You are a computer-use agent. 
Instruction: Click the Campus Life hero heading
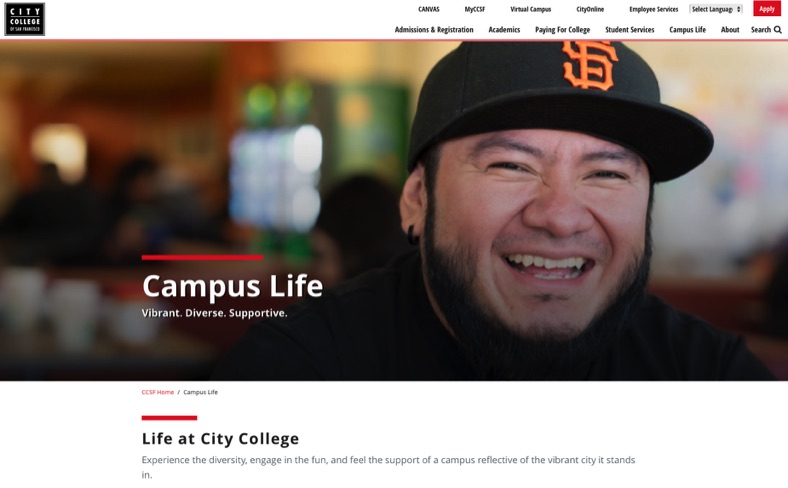click(232, 286)
